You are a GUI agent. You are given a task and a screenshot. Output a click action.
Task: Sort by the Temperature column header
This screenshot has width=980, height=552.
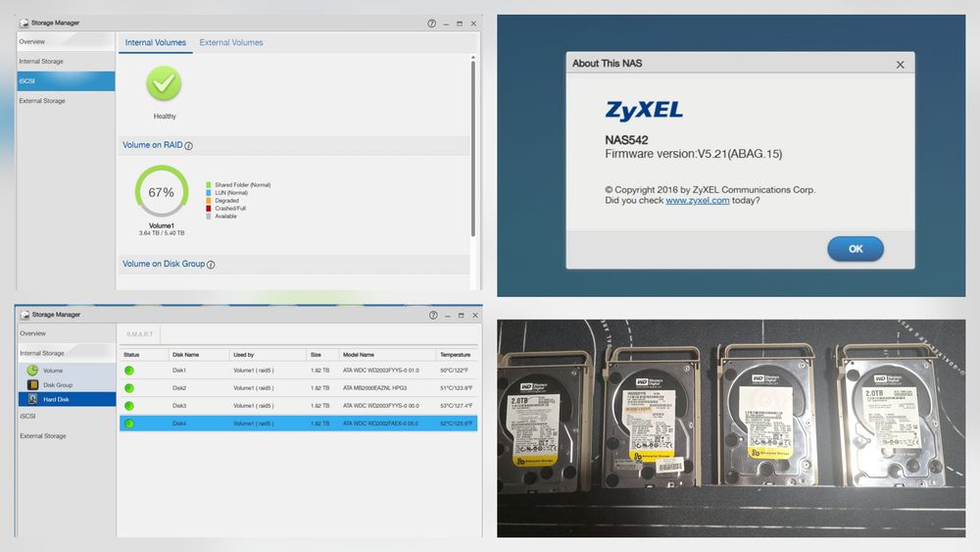[457, 355]
